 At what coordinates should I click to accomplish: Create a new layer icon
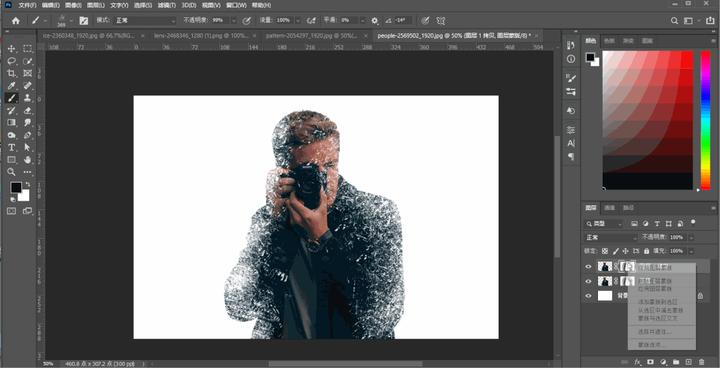click(688, 362)
